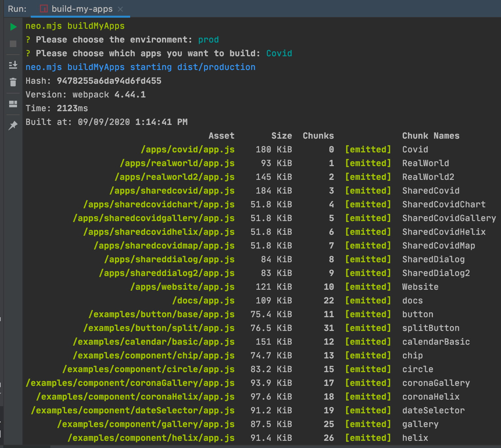
Task: Click the /examples/component/circle/app.js path
Action: pyautogui.click(x=148, y=369)
